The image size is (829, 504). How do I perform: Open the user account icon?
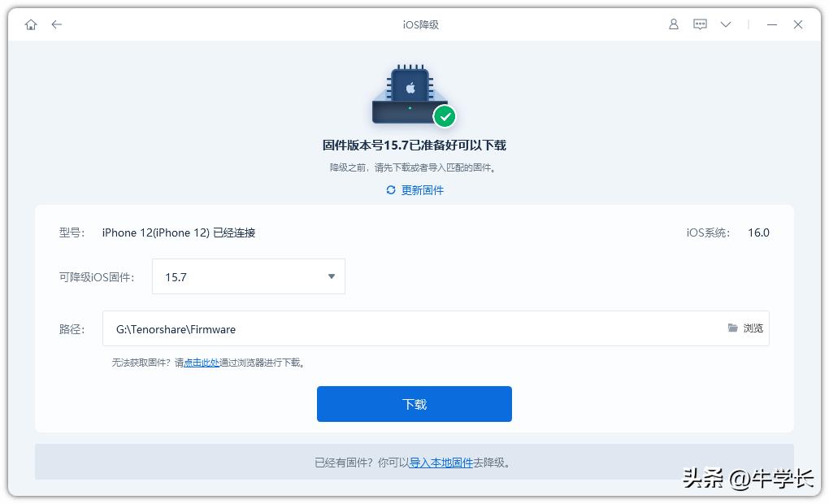(x=673, y=24)
